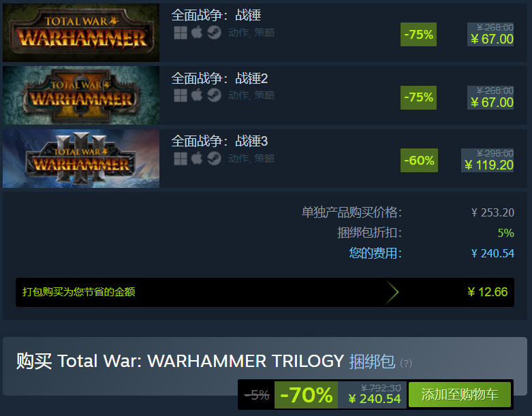Image resolution: width=532 pixels, height=416 pixels.
Task: Click the 捆绑包 link in bundle title
Action: (x=372, y=362)
